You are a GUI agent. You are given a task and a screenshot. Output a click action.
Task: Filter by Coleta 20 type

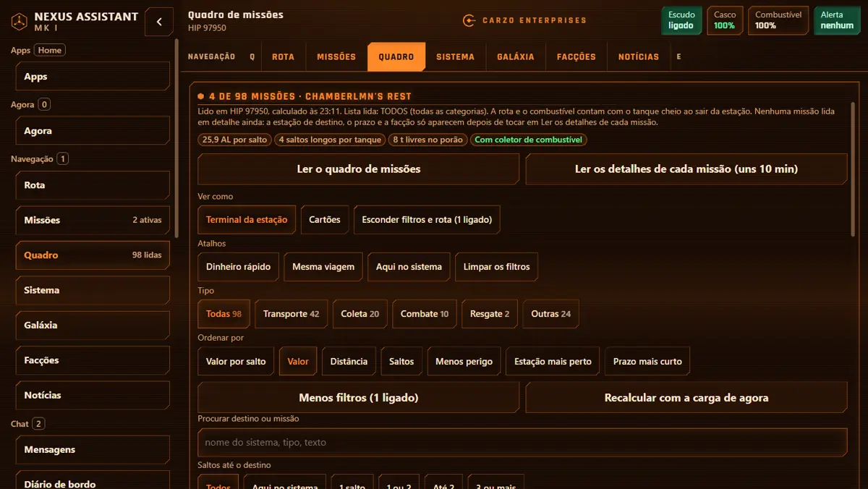coord(360,314)
